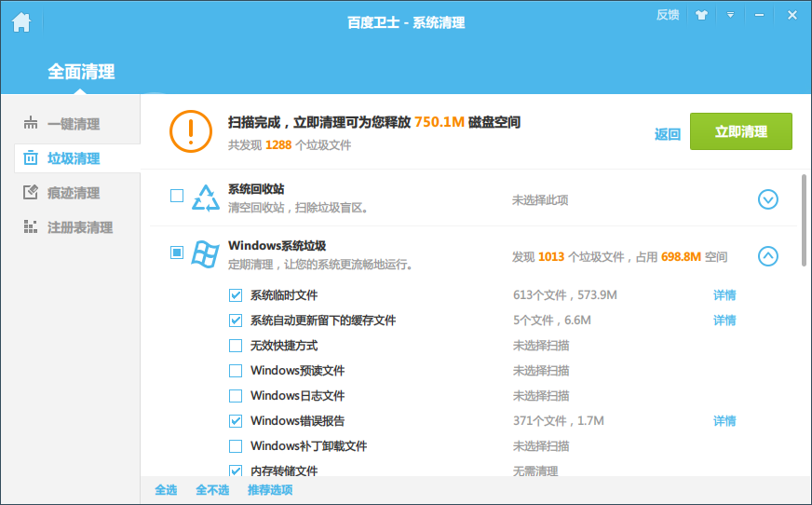Check 无效快捷方式
Image resolution: width=812 pixels, height=505 pixels.
[236, 346]
